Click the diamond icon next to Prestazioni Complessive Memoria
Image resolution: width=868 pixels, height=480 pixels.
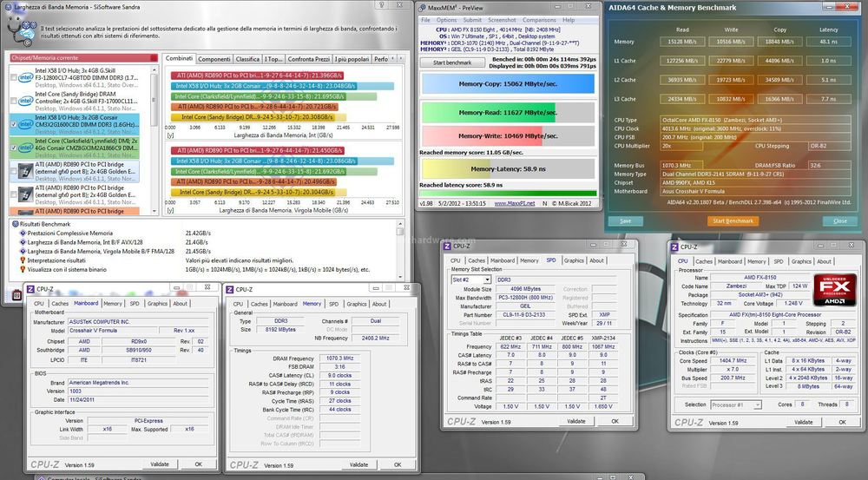tap(23, 233)
